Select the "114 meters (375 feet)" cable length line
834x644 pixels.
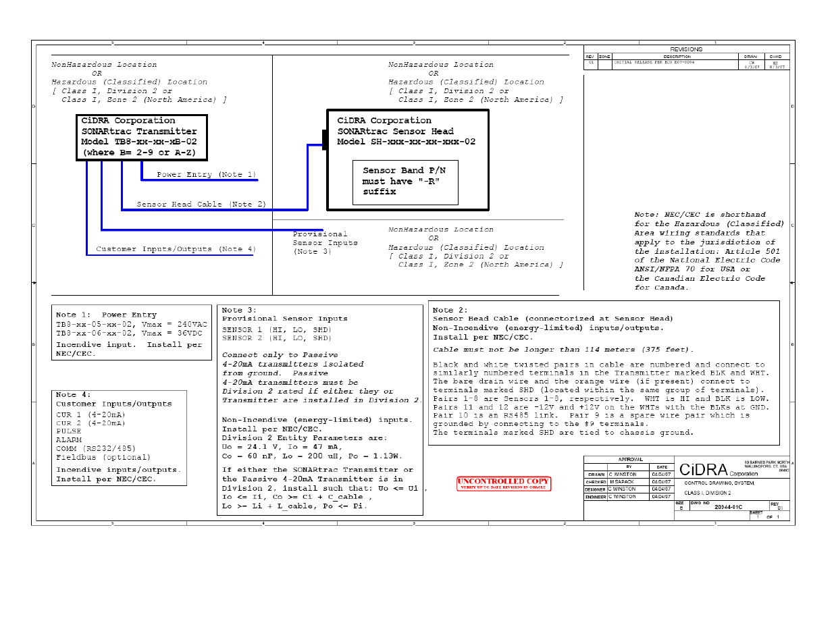[563, 350]
